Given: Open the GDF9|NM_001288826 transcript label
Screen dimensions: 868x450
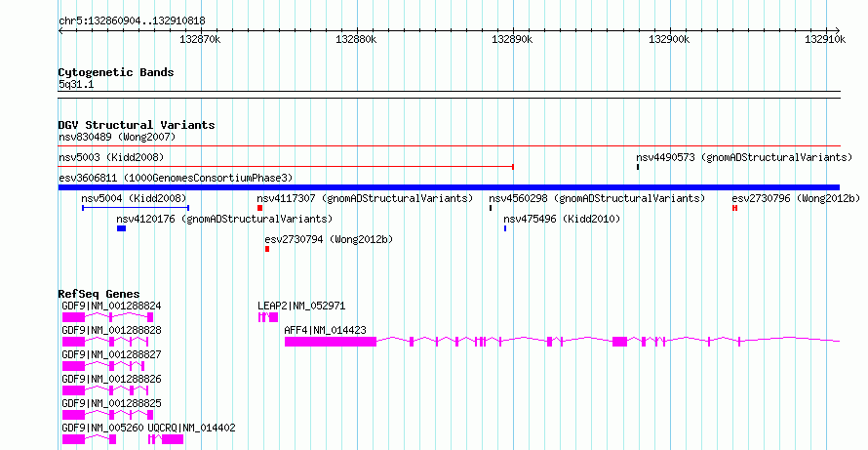Looking at the screenshot, I should point(112,379).
